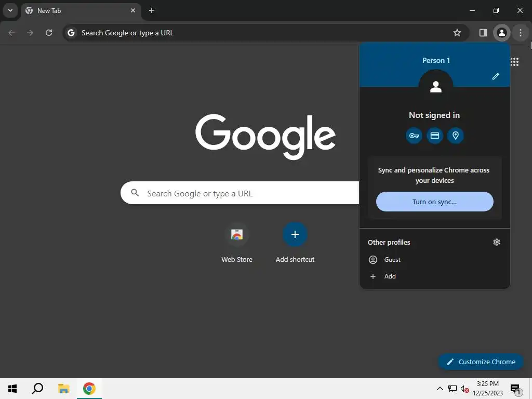
Task: Go back using the back arrow
Action: pyautogui.click(x=11, y=33)
